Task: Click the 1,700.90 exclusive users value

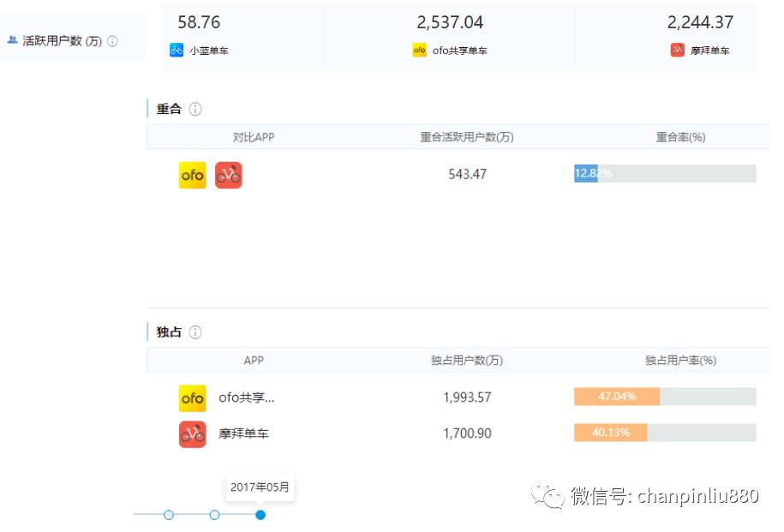Action: [468, 433]
